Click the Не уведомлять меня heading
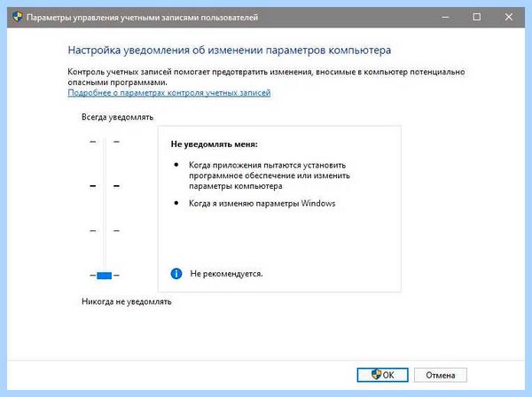The width and height of the screenshot is (532, 397). click(214, 144)
